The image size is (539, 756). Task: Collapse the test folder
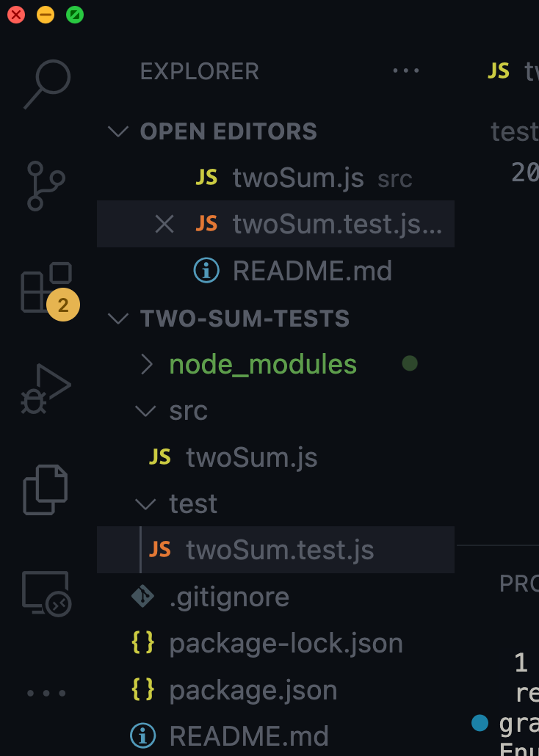coord(145,504)
